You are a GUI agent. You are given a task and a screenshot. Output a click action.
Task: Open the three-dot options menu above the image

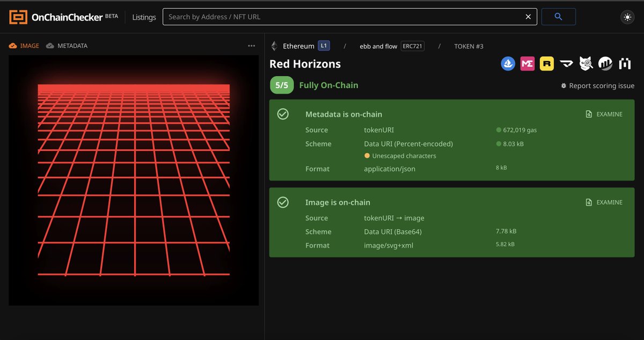click(252, 46)
